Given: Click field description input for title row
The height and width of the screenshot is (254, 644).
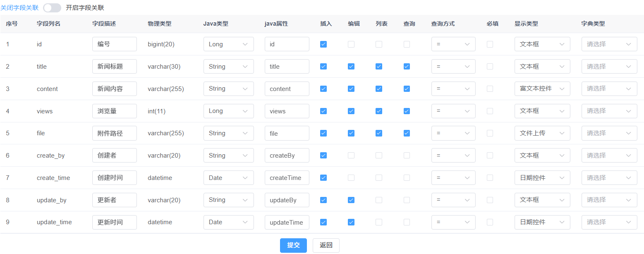Looking at the screenshot, I should 114,67.
